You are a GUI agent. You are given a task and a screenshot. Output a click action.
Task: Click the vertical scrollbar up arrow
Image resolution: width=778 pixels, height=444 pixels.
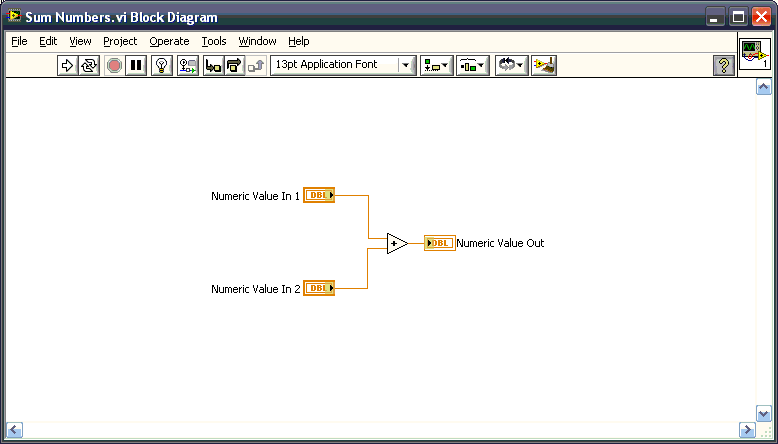(x=764, y=87)
